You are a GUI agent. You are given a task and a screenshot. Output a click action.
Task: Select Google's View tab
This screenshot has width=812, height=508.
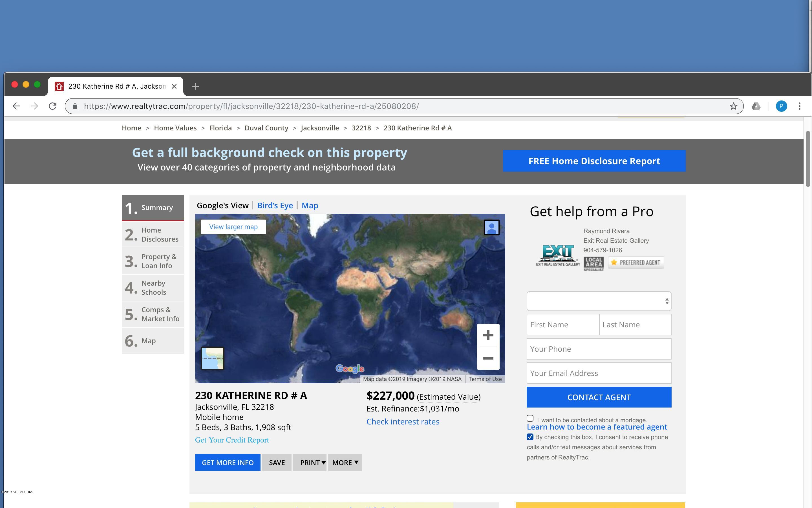[x=222, y=205]
